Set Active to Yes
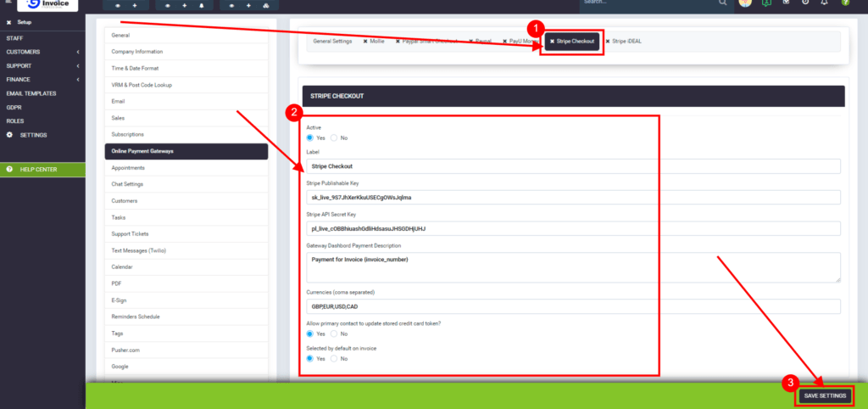 [310, 138]
